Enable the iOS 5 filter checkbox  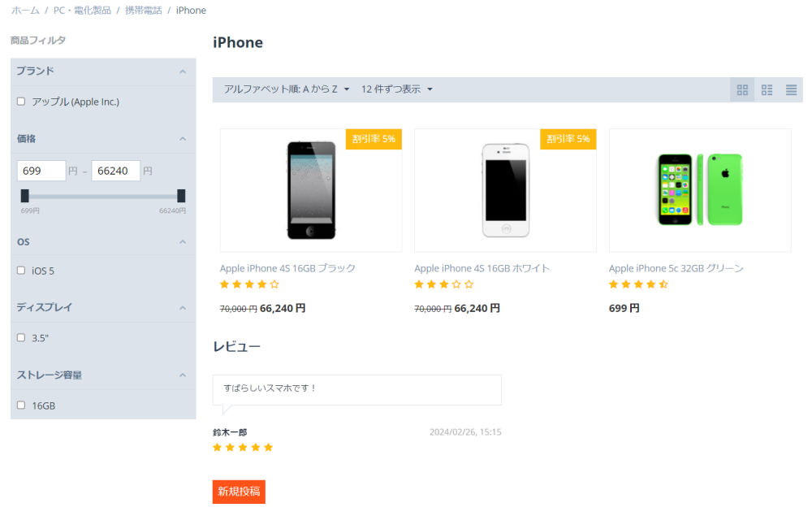click(x=21, y=271)
